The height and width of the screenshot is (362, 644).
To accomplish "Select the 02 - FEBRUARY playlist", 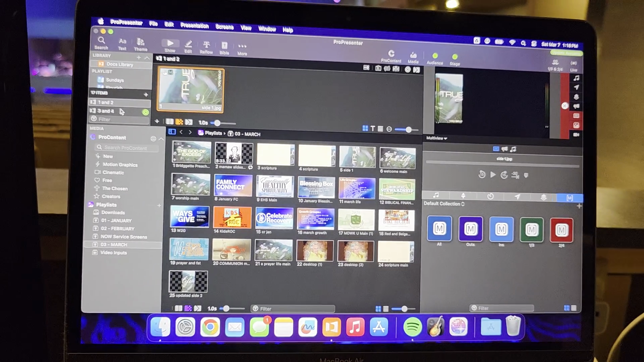I will (x=117, y=229).
